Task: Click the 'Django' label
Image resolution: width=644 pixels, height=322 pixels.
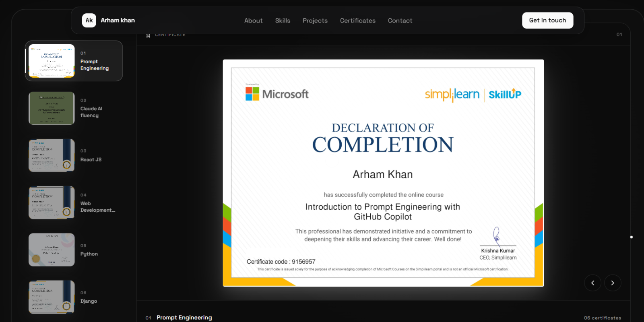Action: click(x=89, y=301)
